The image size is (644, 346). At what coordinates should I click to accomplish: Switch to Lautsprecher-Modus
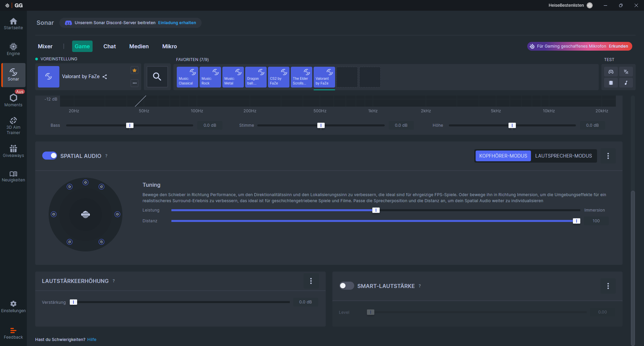563,156
